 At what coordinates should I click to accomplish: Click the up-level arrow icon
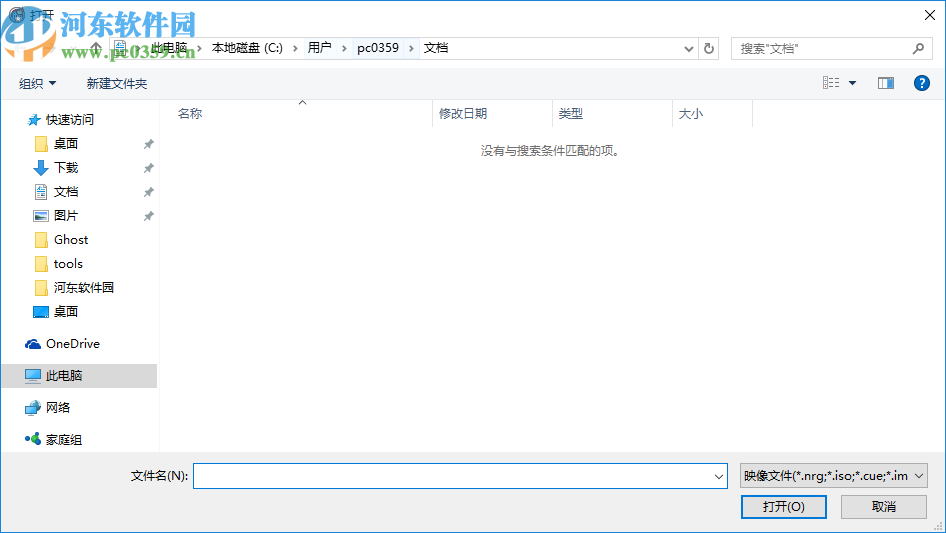[x=96, y=48]
